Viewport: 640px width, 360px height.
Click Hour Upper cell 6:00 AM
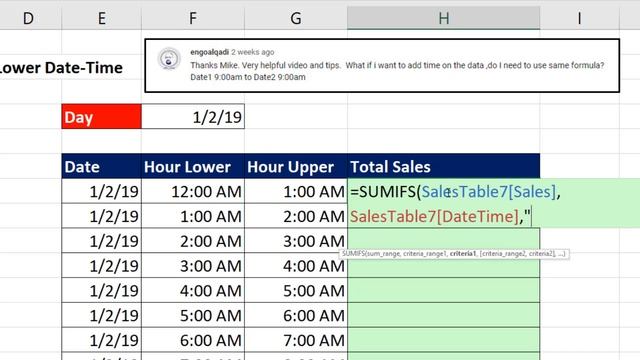click(x=296, y=316)
